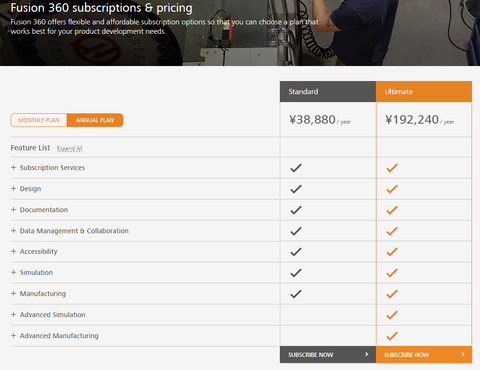Expand the Subscription Services plus icon
Image resolution: width=480 pixels, height=370 pixels.
tap(13, 167)
